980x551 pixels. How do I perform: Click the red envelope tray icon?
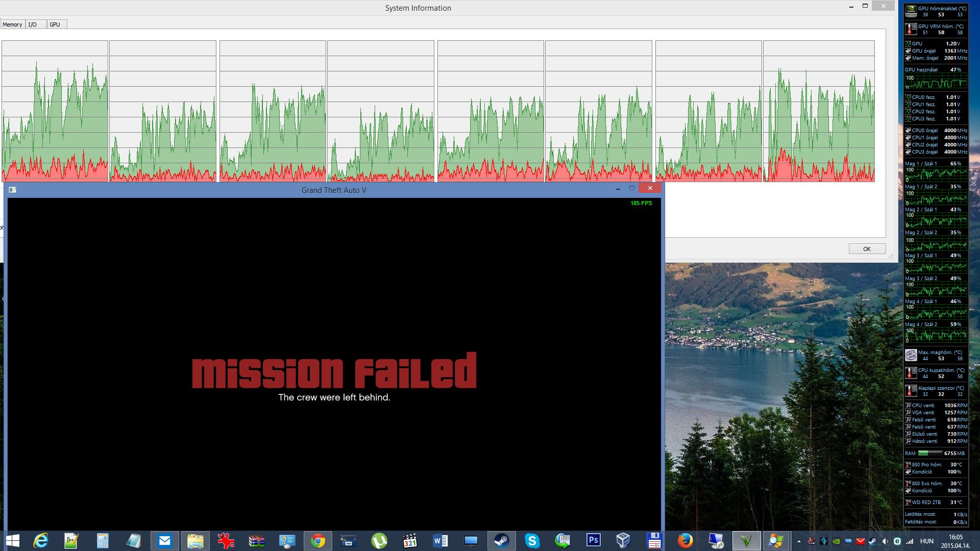pyautogui.click(x=861, y=541)
